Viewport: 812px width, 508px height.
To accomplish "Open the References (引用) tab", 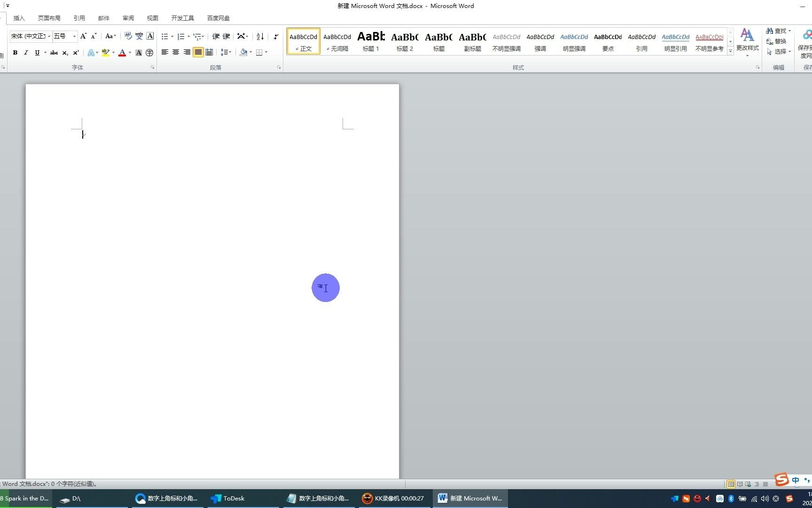I will click(79, 18).
